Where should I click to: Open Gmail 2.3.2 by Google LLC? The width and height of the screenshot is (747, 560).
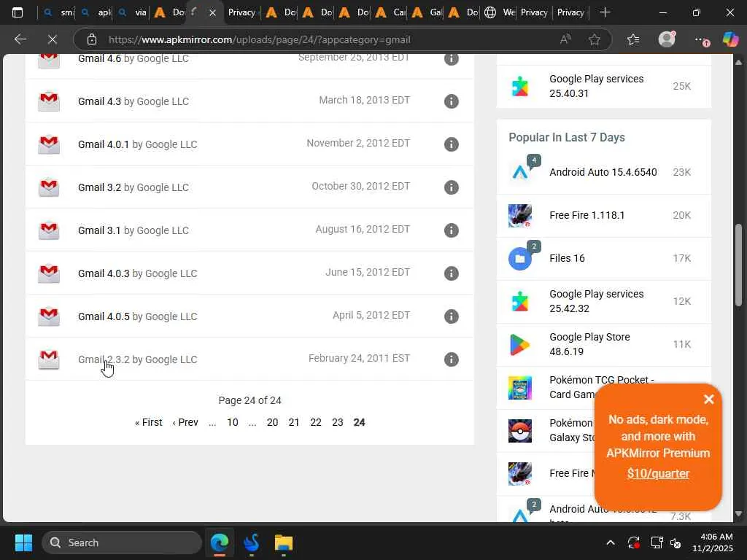coord(138,359)
